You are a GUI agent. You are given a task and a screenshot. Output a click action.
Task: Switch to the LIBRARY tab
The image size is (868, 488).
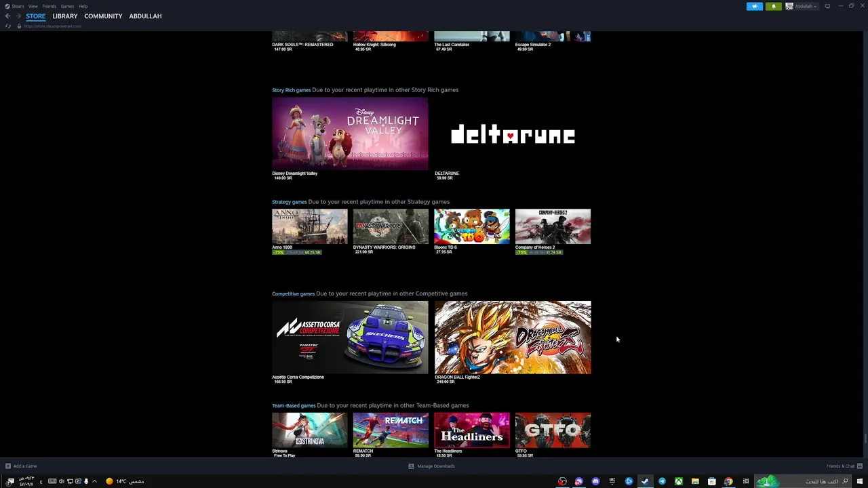coord(65,16)
